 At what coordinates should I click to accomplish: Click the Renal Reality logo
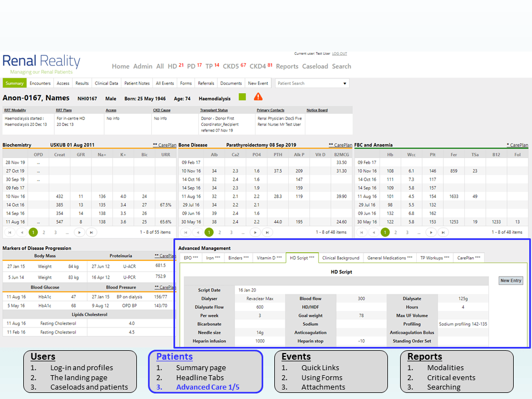(42, 64)
